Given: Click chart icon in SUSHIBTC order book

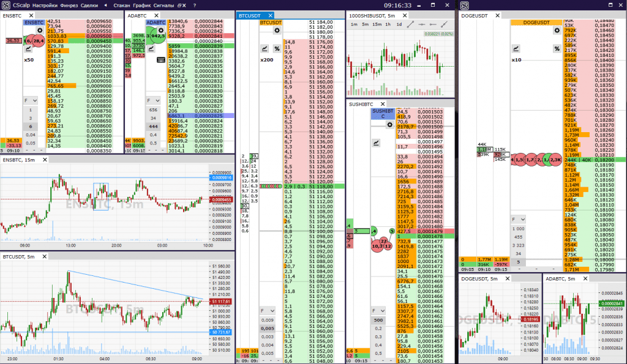Looking at the screenshot, I should 377,143.
